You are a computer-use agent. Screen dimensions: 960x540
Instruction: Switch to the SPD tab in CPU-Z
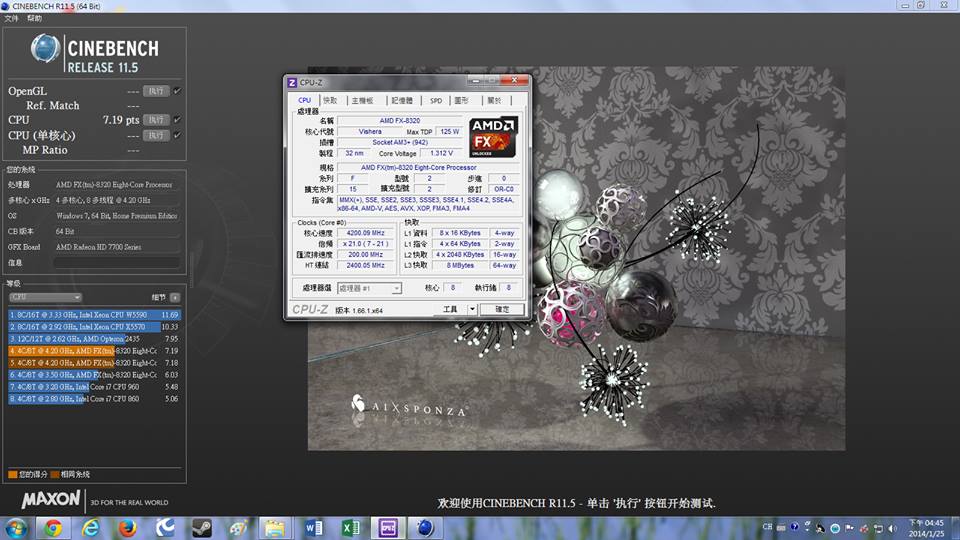point(436,100)
